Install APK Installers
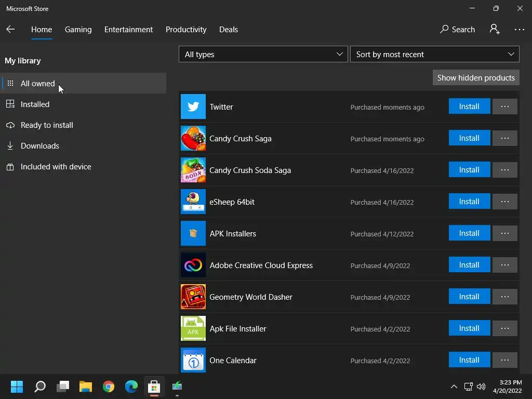This screenshot has height=399, width=532. 469,233
